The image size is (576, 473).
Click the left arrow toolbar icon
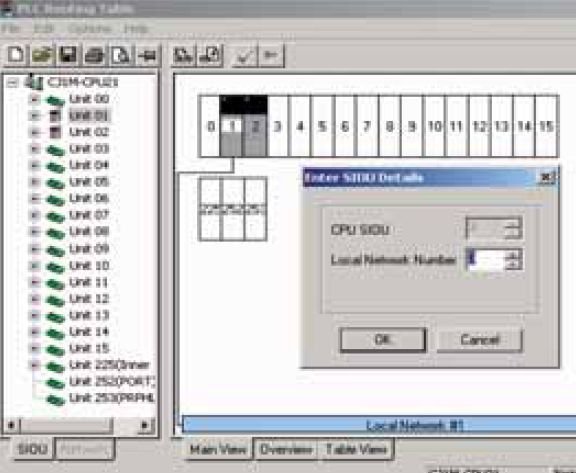click(x=271, y=55)
